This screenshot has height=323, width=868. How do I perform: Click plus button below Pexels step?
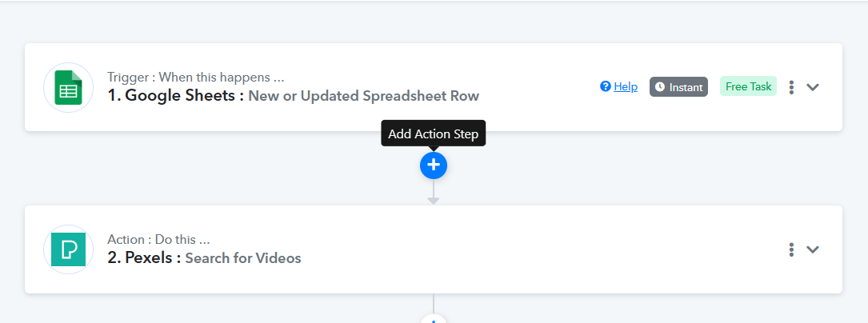(434, 319)
